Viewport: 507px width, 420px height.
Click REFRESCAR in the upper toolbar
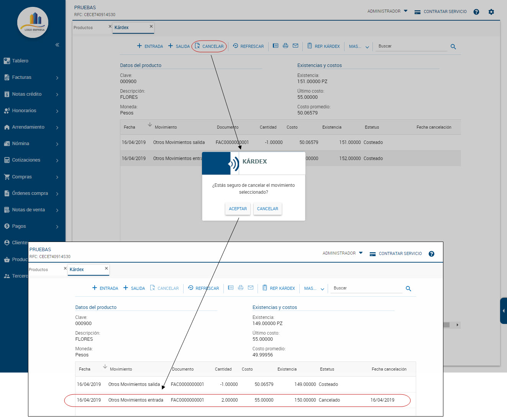point(248,46)
